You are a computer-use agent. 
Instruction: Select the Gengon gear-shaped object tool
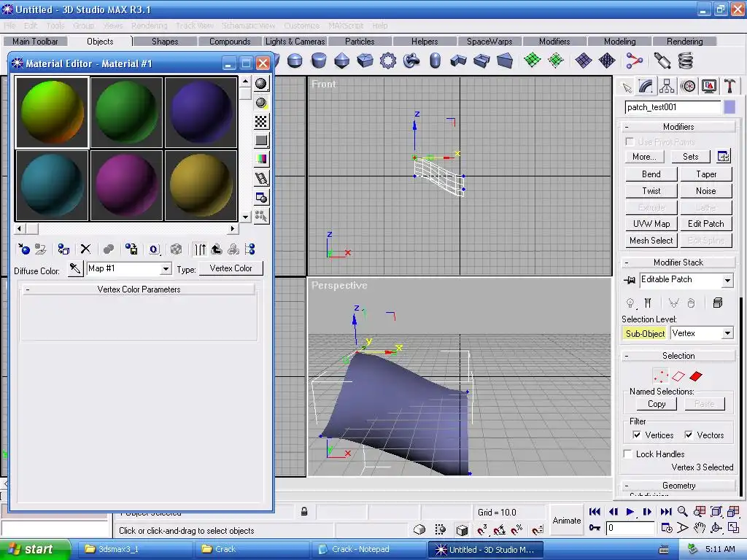pos(388,61)
